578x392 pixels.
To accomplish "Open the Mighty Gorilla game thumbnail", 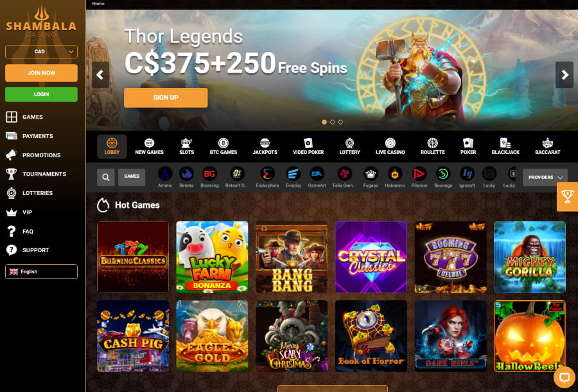I will (x=529, y=257).
